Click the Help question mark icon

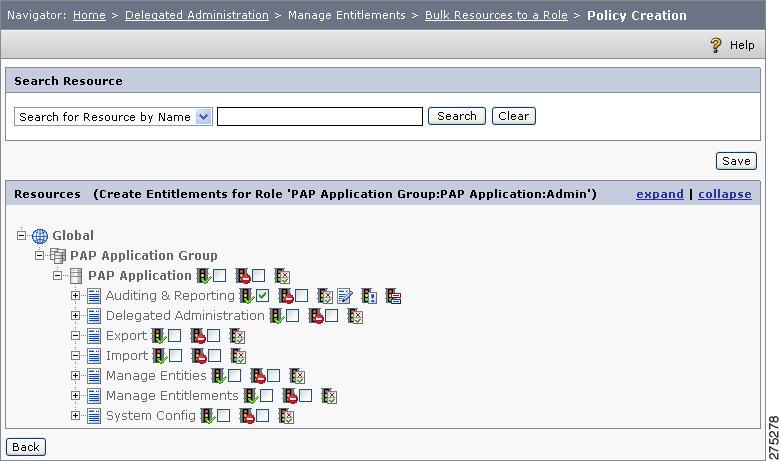(716, 45)
